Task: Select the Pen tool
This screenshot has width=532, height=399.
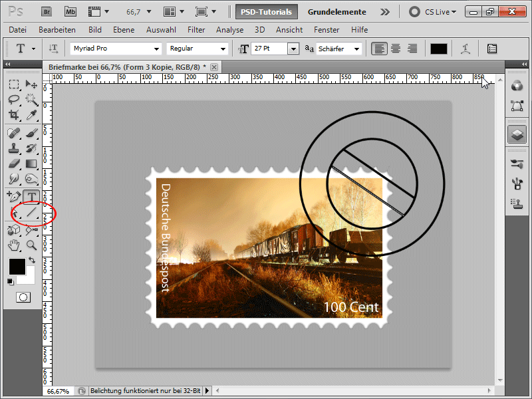Action: pyautogui.click(x=14, y=196)
